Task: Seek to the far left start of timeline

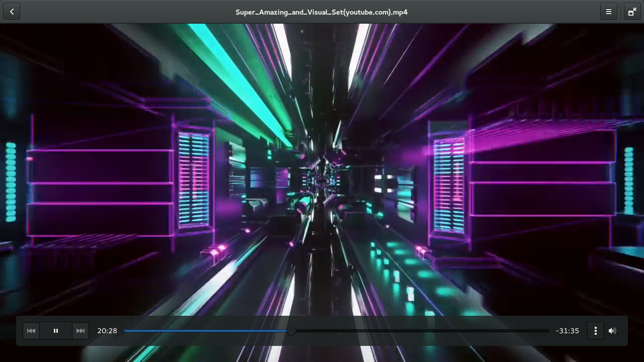Action: tap(125, 331)
